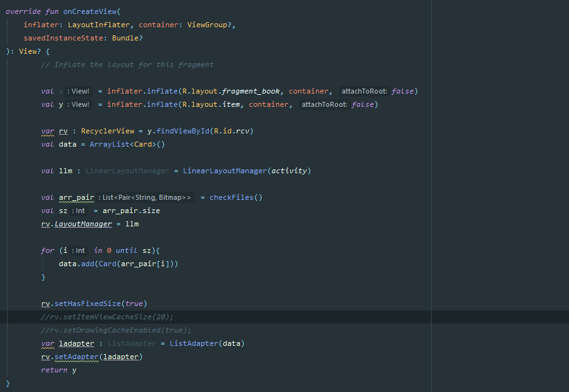Click the RecyclerView type declaration
569x392 pixels.
point(108,131)
